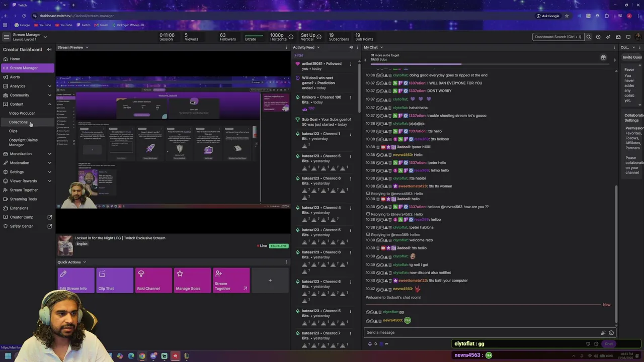Click the info icon beside 1080p Horizontal
The height and width of the screenshot is (362, 644).
291,37
